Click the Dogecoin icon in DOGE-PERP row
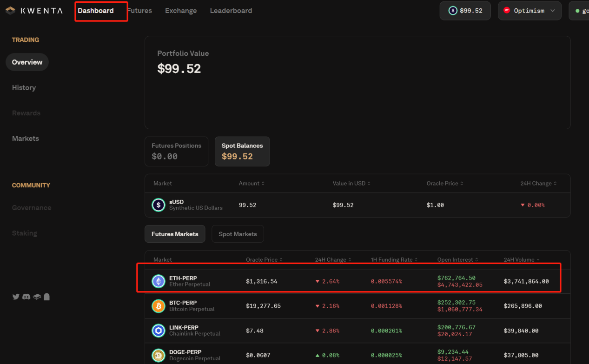The height and width of the screenshot is (364, 589). pyautogui.click(x=159, y=355)
